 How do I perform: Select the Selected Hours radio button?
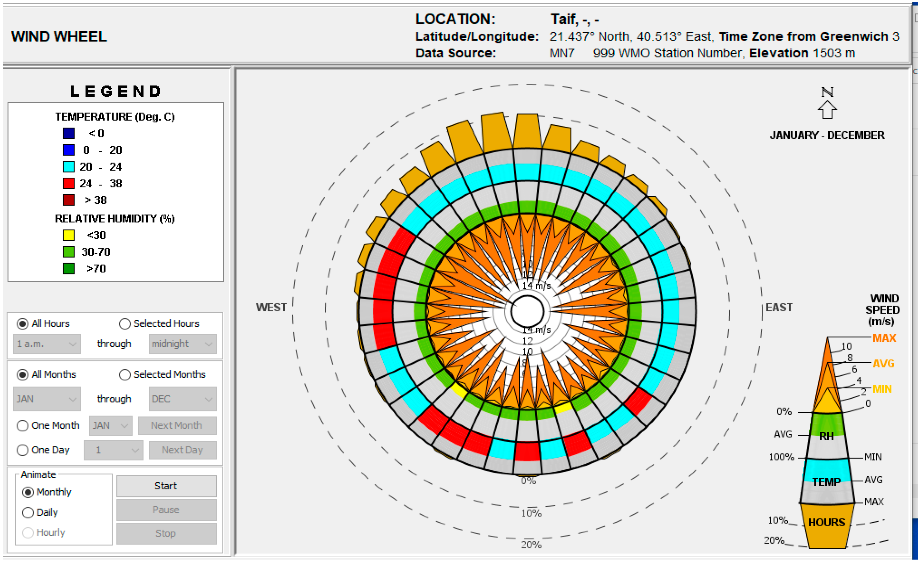pyautogui.click(x=124, y=324)
